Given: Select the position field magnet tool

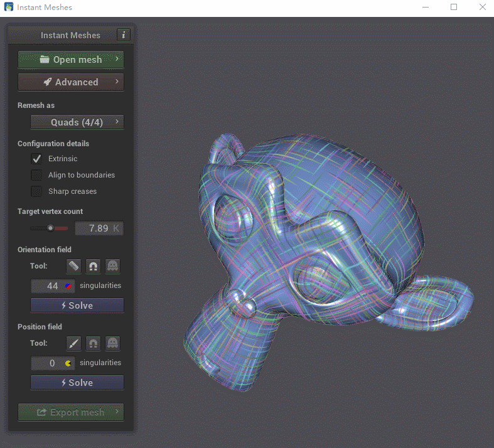Looking at the screenshot, I should point(94,343).
